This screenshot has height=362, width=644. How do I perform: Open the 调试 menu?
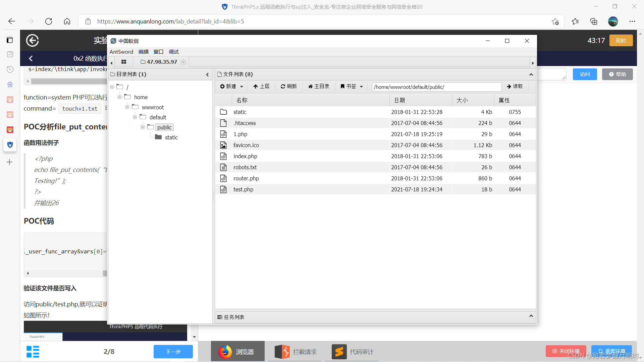click(x=174, y=52)
